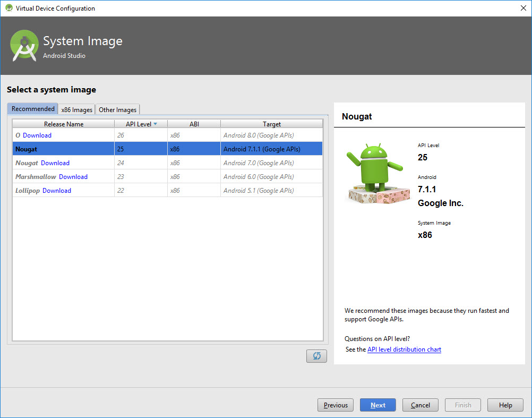Download the Lollipop system image
532x418 pixels.
(57, 191)
